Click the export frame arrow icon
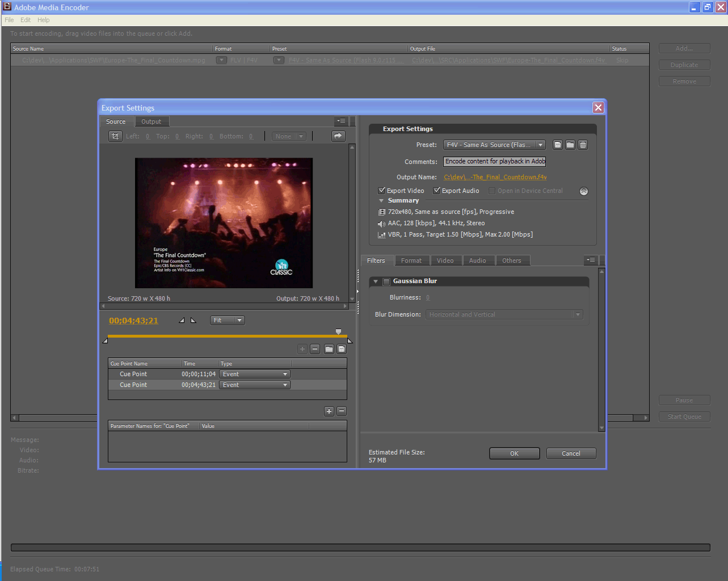Screen dimensions: 728x581 338,136
